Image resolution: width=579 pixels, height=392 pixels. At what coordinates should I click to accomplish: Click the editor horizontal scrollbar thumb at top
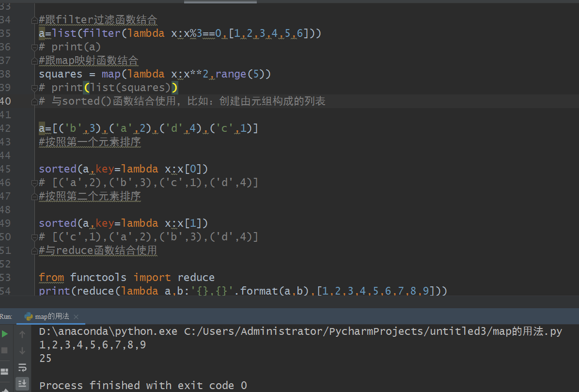click(x=220, y=1)
